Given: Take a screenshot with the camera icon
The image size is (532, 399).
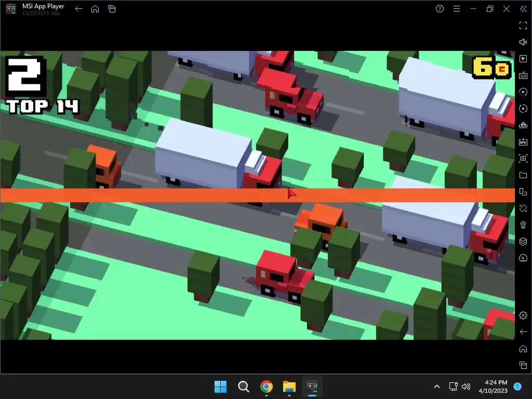Looking at the screenshot, I should coord(523,158).
